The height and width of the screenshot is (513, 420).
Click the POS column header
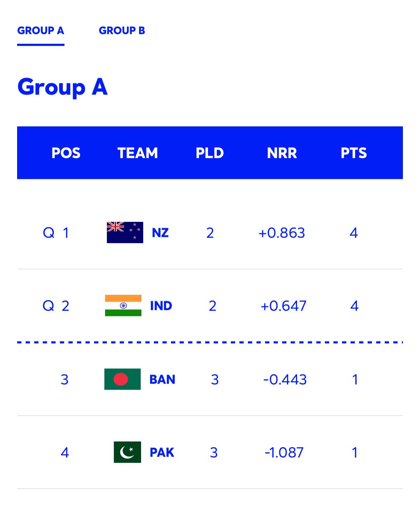[66, 153]
